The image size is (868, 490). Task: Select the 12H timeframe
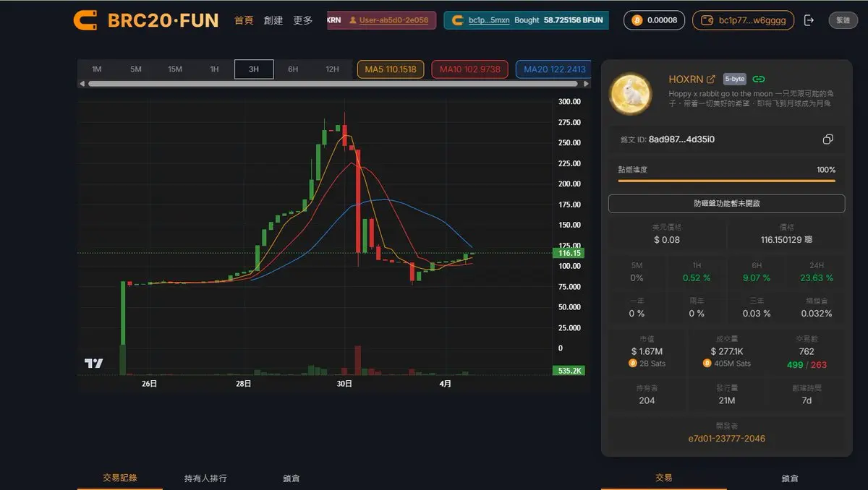332,69
